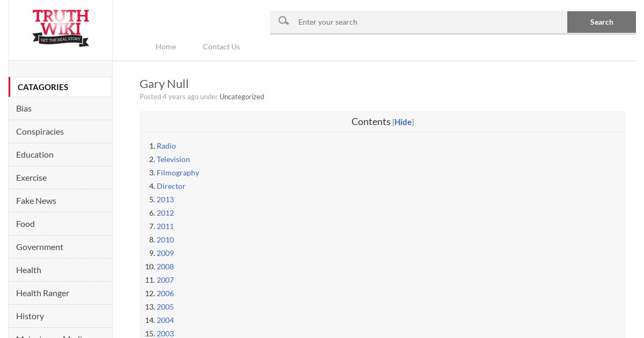Go to the 2008 contents entry
The width and height of the screenshot is (644, 338).
tap(165, 267)
